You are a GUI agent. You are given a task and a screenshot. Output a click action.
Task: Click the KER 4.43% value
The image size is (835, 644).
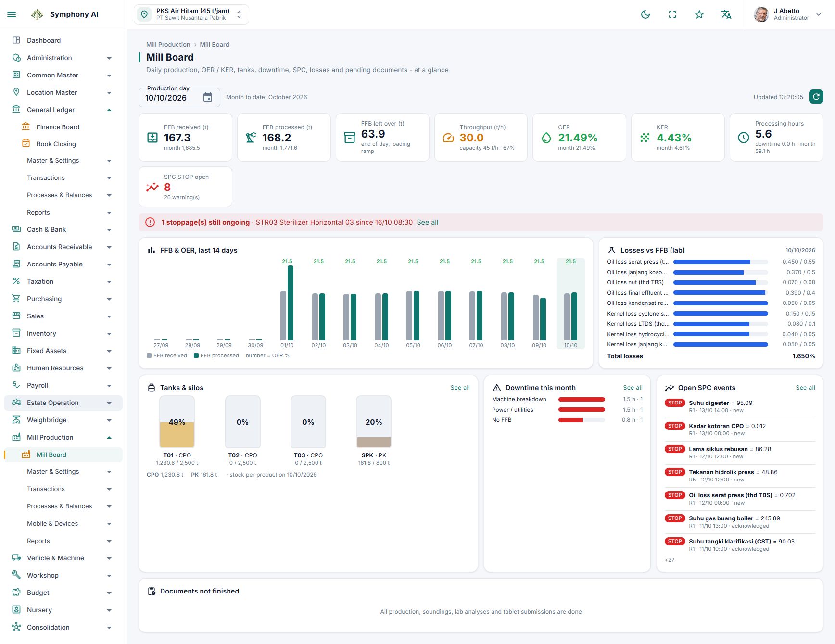[x=674, y=138]
